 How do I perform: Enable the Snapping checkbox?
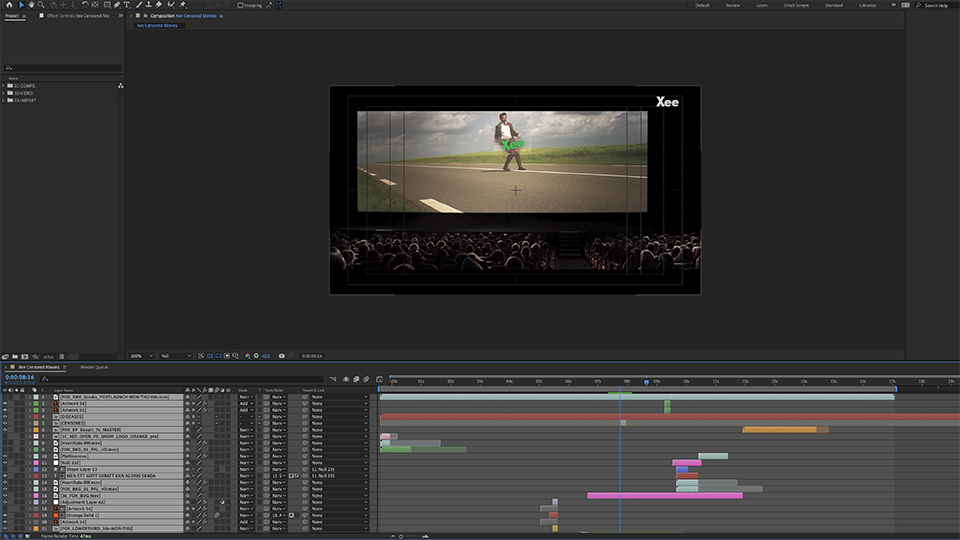point(240,5)
